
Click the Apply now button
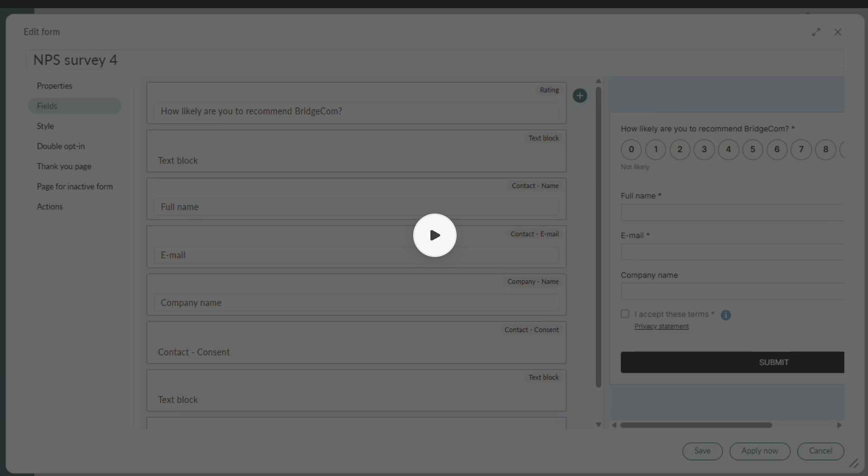pyautogui.click(x=760, y=451)
